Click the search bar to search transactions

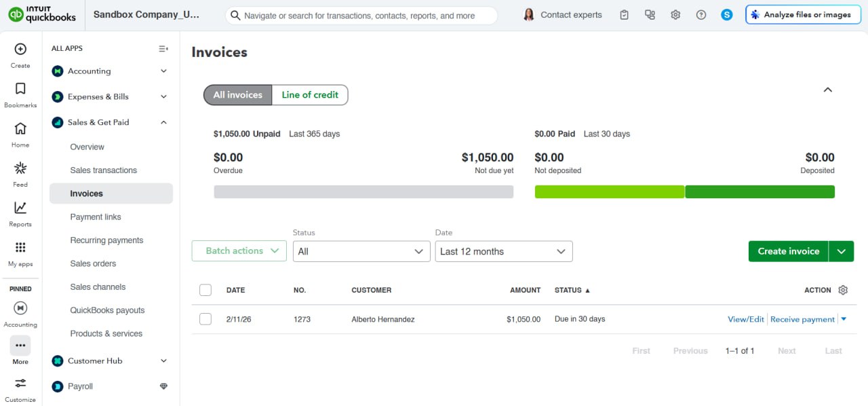pos(361,14)
